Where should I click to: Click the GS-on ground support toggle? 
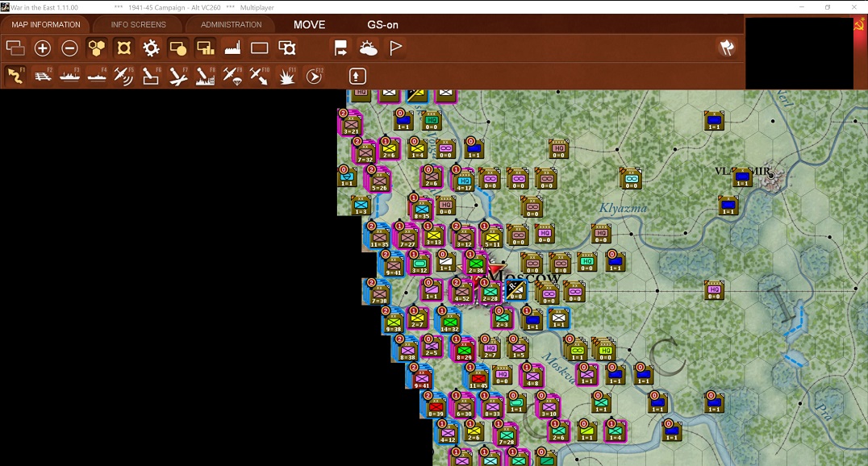click(x=382, y=25)
